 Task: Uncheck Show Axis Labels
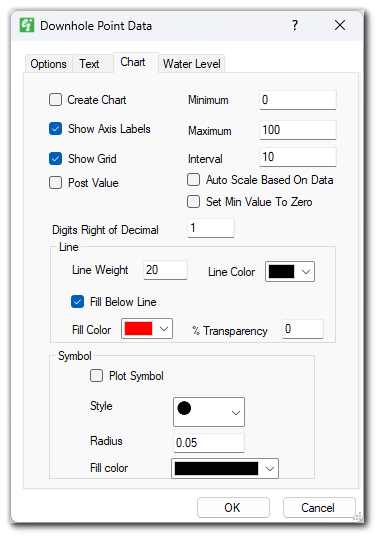[55, 129]
